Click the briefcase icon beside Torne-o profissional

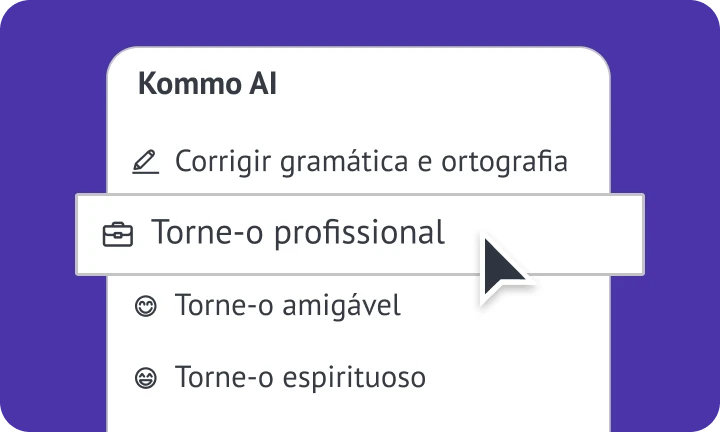tap(118, 234)
